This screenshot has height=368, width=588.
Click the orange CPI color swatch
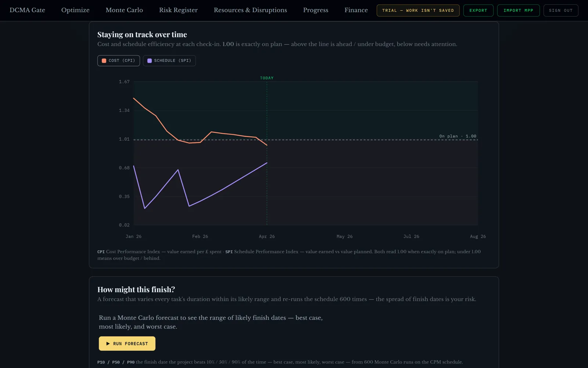point(104,61)
